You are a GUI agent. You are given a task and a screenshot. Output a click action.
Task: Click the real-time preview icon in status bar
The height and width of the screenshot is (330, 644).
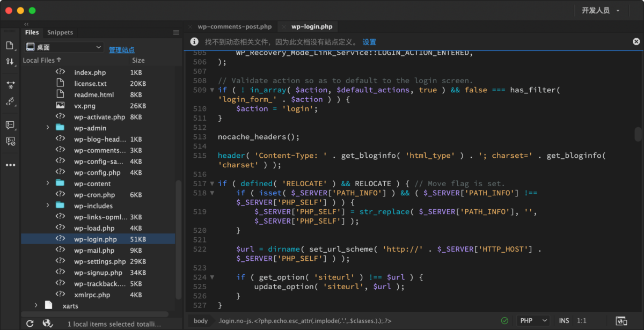pyautogui.click(x=621, y=321)
